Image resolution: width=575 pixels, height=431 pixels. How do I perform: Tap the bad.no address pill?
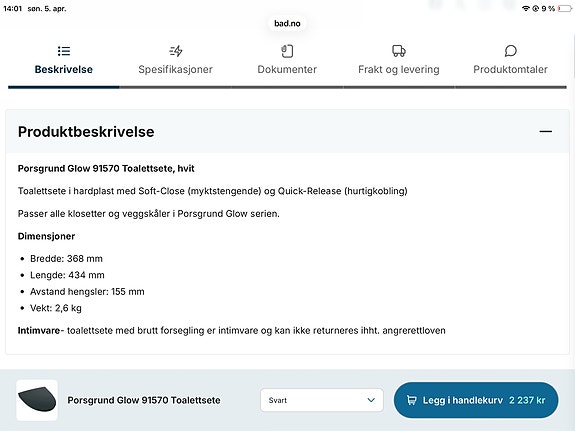pyautogui.click(x=287, y=23)
